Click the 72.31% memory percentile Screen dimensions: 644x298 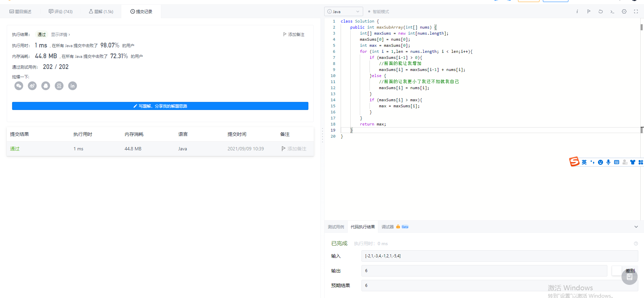[119, 56]
